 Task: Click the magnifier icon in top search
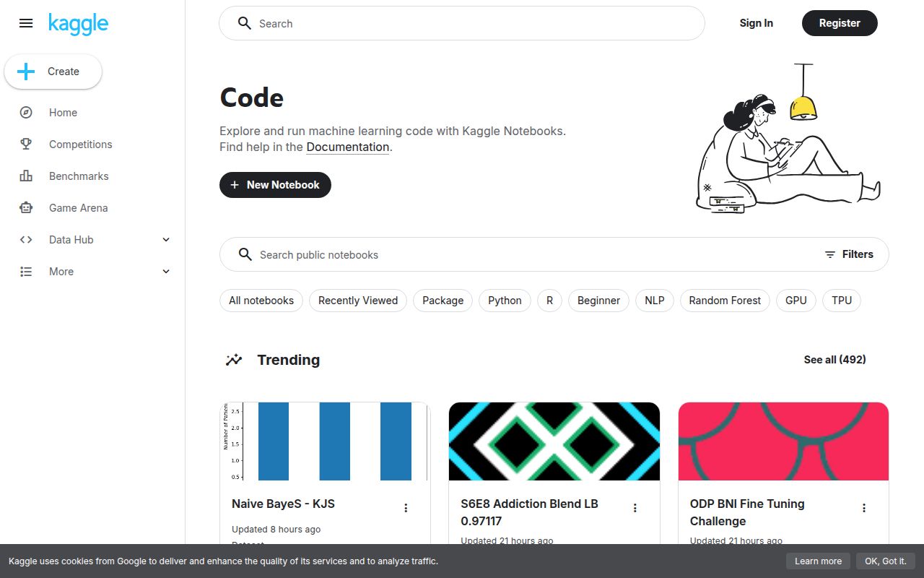click(x=245, y=23)
